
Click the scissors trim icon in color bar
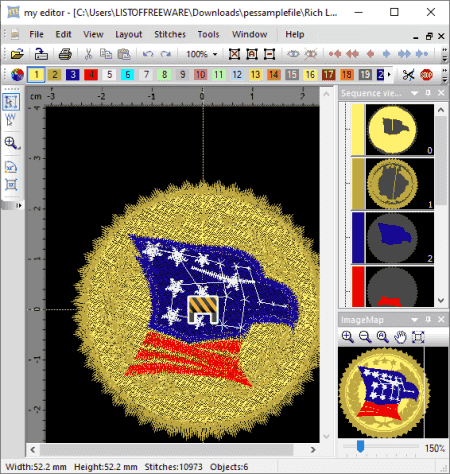tap(408, 74)
